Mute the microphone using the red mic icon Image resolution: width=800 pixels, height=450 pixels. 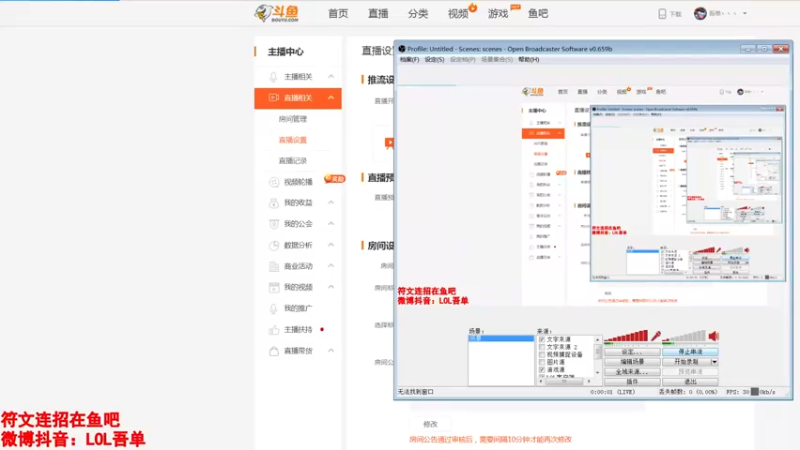coord(655,336)
